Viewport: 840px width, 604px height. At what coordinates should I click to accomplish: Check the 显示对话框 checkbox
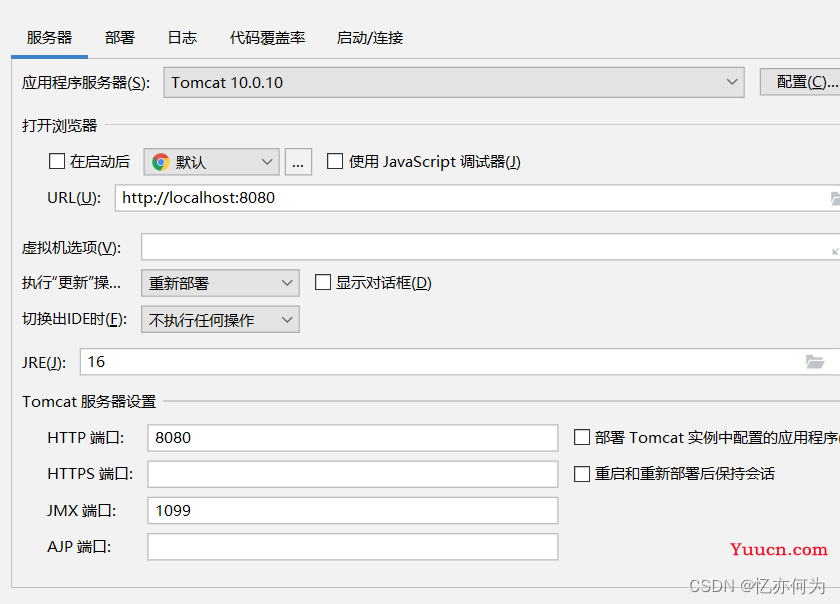(x=322, y=282)
